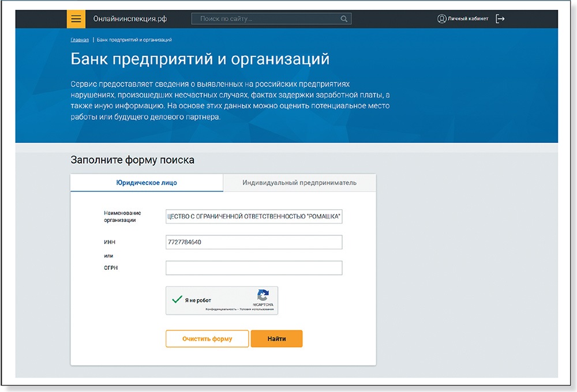Open the Условия использования reCAPTCHA link
Image resolution: width=577 pixels, height=392 pixels.
pyautogui.click(x=257, y=310)
